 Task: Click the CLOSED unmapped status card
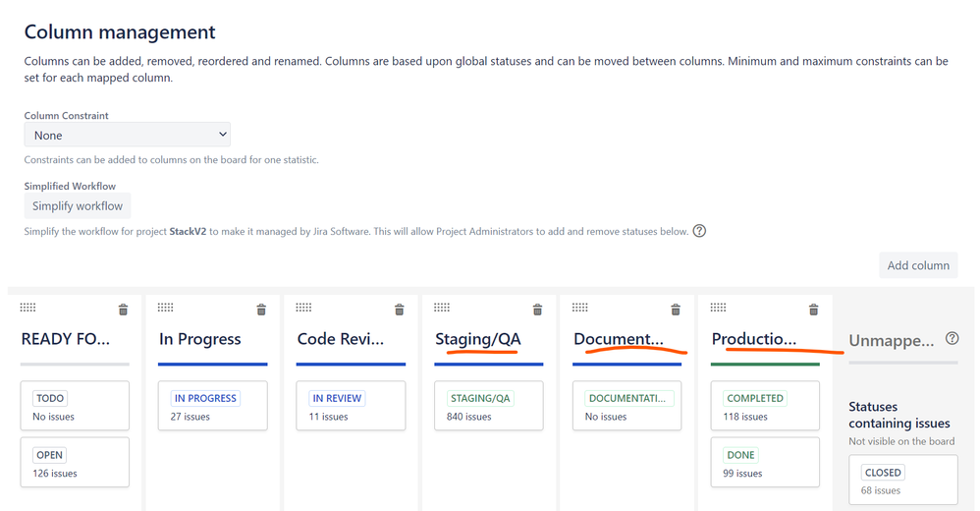point(903,480)
